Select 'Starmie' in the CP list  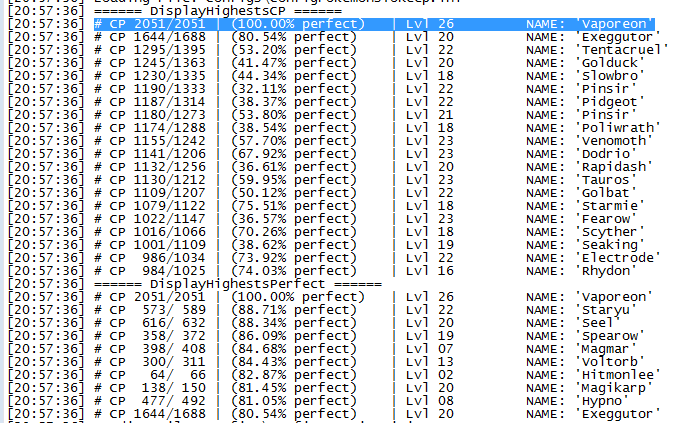[x=610, y=206]
